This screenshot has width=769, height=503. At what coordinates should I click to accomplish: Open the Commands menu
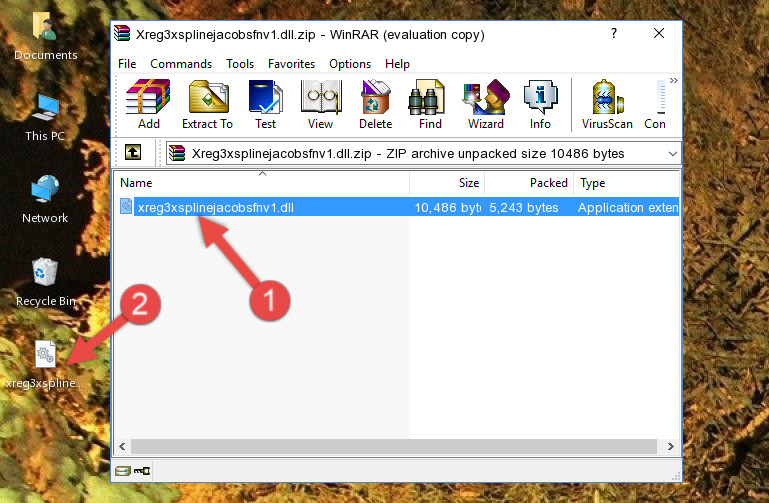pyautogui.click(x=181, y=64)
